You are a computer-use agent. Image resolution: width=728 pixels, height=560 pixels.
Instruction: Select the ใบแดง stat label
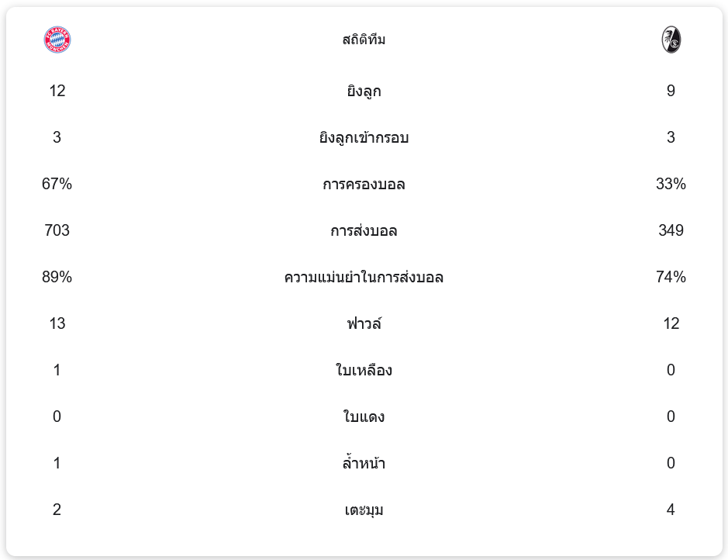(x=364, y=417)
